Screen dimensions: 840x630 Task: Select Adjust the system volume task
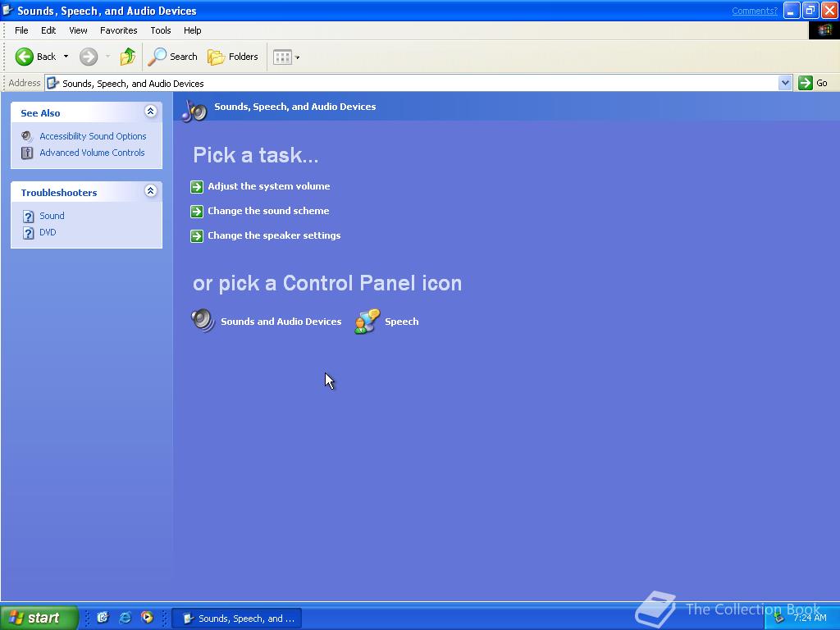click(x=269, y=186)
